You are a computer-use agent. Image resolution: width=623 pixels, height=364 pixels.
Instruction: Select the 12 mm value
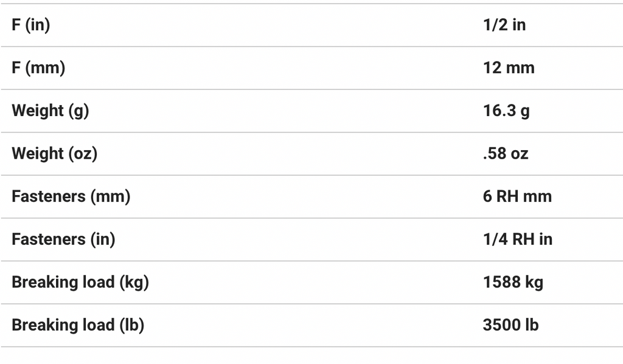(509, 68)
